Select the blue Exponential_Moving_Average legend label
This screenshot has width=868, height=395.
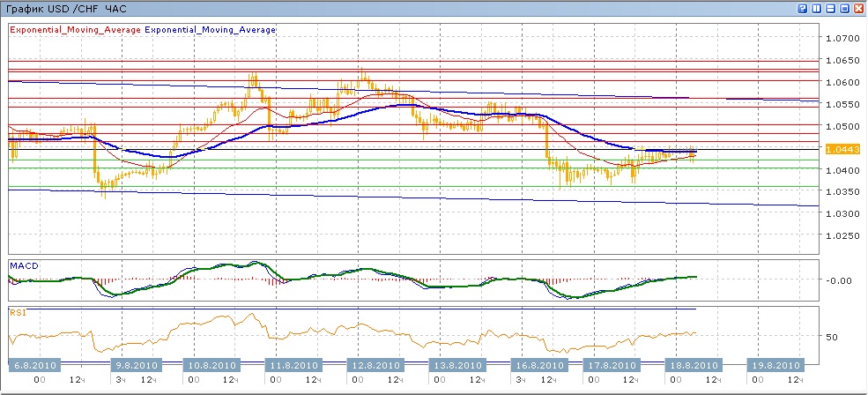[210, 29]
